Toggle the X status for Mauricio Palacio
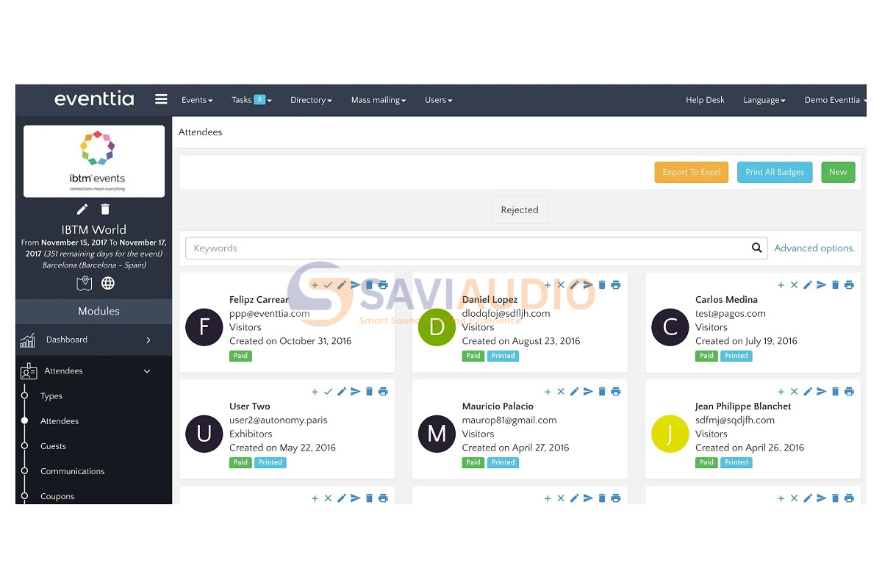Screen dimensions: 882x588 [561, 392]
